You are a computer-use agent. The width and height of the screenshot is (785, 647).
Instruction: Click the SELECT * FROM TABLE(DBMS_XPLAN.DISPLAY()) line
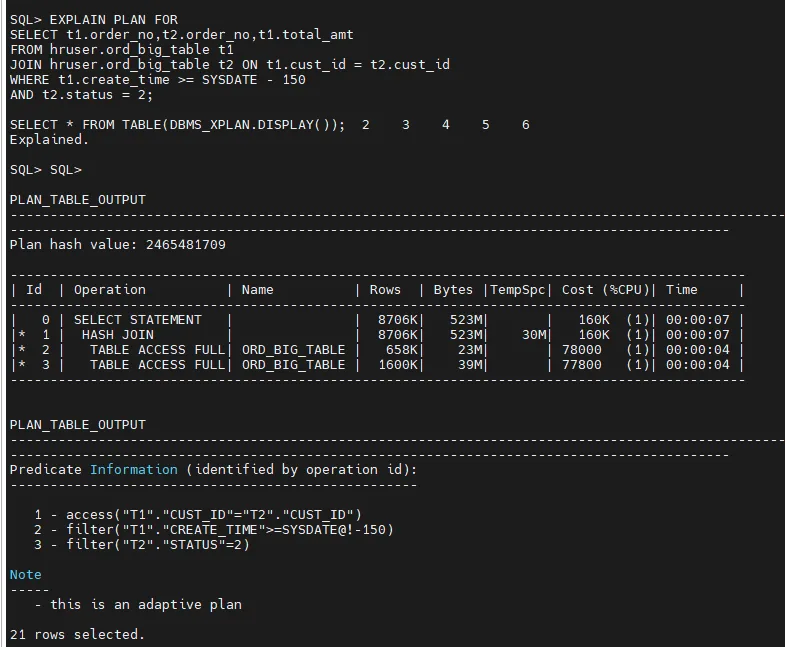tap(178, 125)
